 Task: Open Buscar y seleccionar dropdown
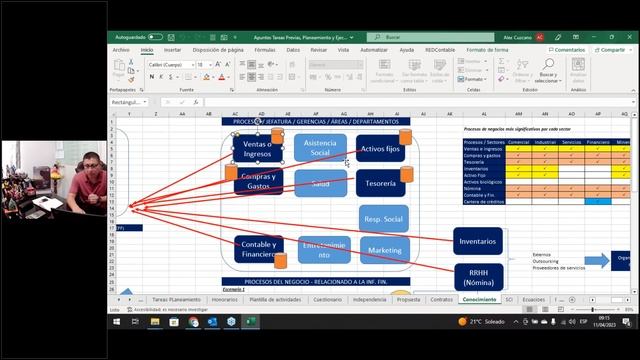pyautogui.click(x=548, y=71)
